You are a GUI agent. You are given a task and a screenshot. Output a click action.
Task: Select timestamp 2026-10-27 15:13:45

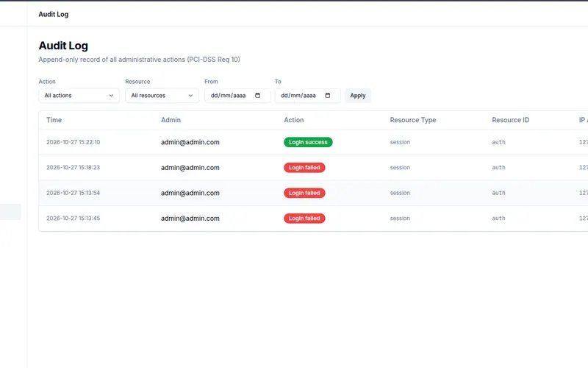point(73,218)
